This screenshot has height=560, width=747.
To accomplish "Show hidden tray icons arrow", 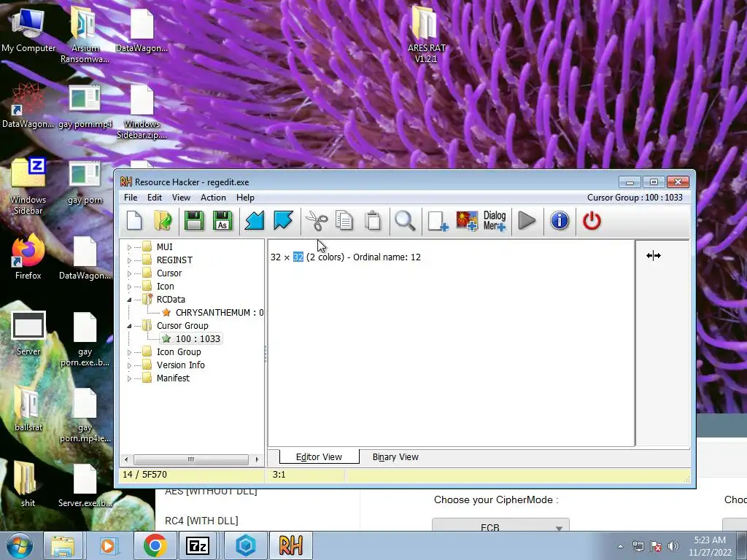I will (x=620, y=546).
